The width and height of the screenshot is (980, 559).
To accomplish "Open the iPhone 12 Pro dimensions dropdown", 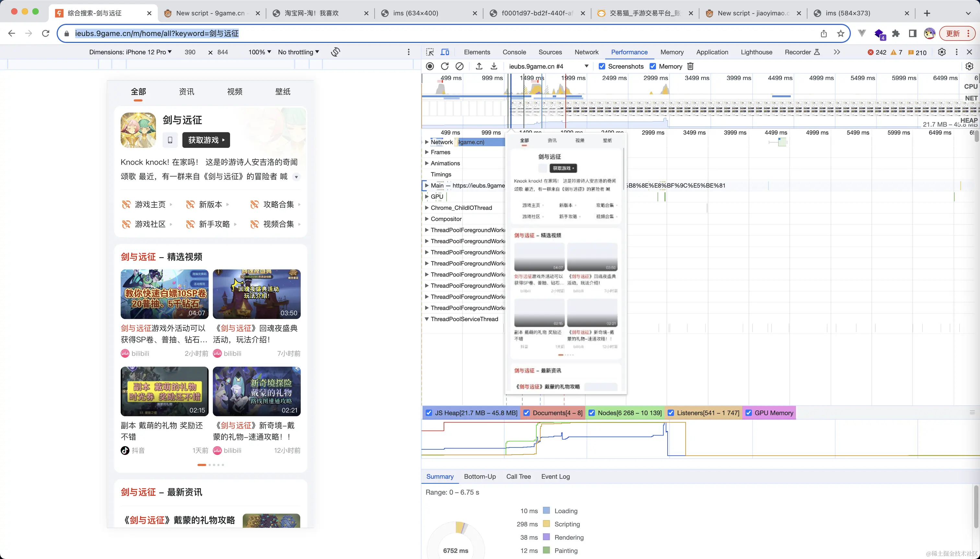I will click(131, 52).
